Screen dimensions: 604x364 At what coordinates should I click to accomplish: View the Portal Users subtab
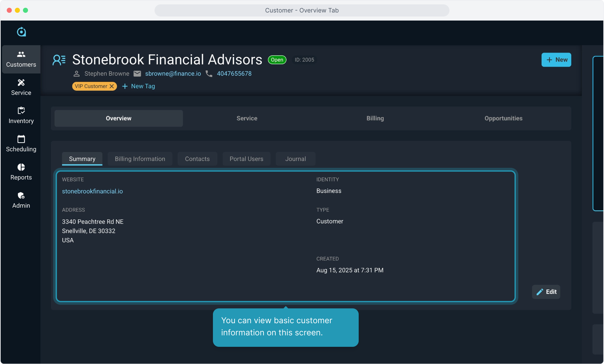[246, 159]
